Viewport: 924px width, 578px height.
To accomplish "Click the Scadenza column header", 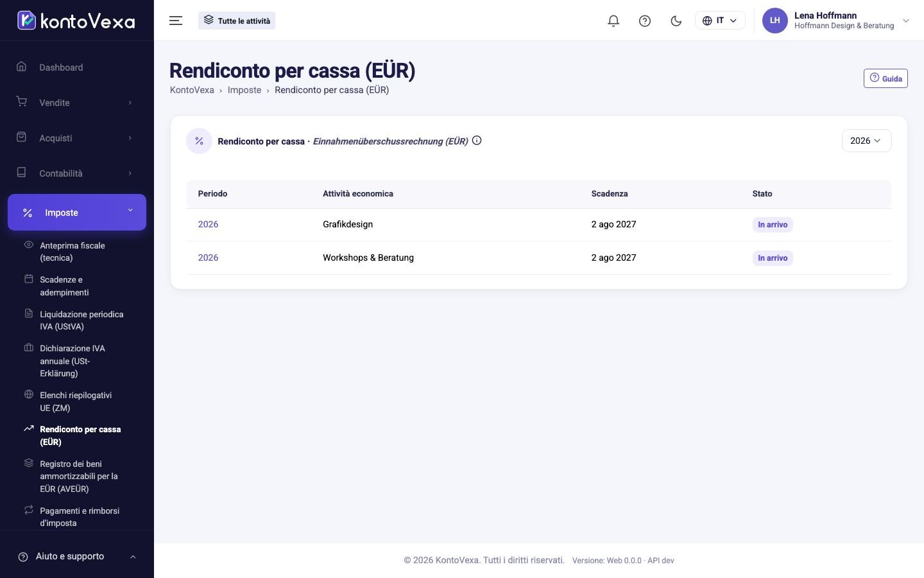I will (610, 193).
